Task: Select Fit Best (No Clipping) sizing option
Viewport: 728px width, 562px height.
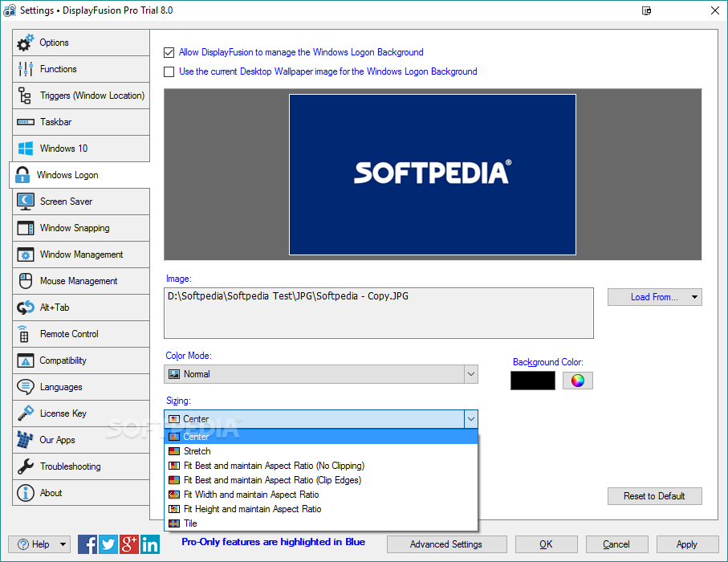Action: (x=321, y=466)
